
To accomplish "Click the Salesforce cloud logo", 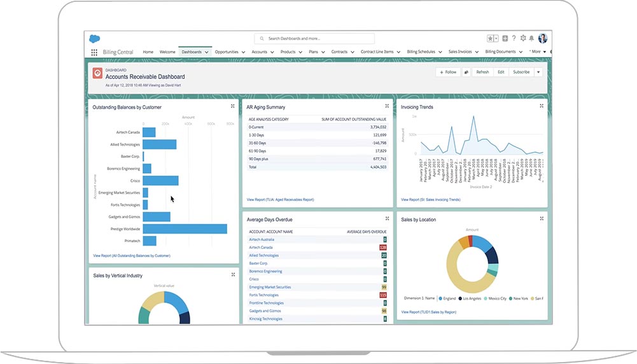I will click(x=95, y=39).
